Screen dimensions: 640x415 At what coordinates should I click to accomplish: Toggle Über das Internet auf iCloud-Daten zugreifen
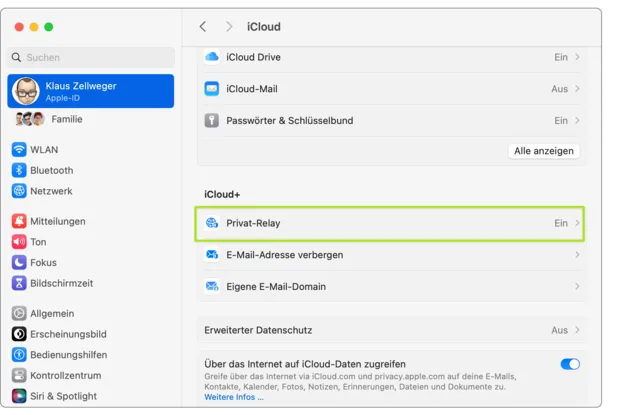coord(570,364)
